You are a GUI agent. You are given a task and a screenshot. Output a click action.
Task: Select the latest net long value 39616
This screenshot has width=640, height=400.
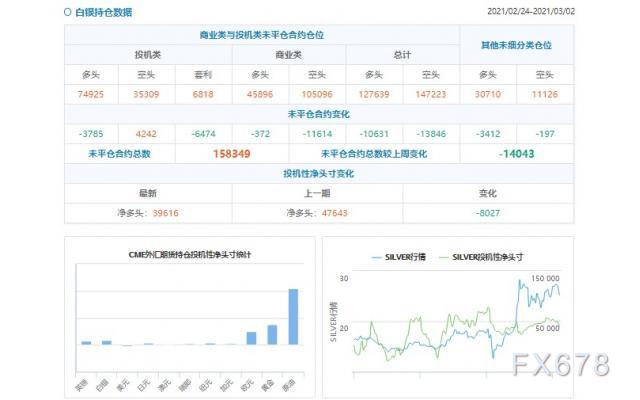click(165, 213)
